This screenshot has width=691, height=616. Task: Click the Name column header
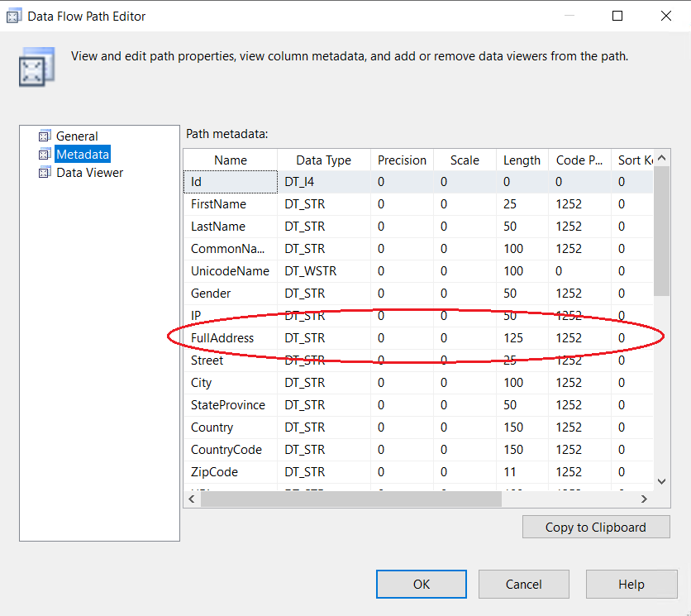tap(231, 160)
